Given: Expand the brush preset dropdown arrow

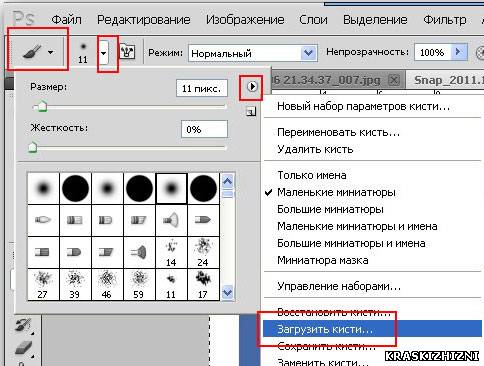Looking at the screenshot, I should click(x=104, y=53).
